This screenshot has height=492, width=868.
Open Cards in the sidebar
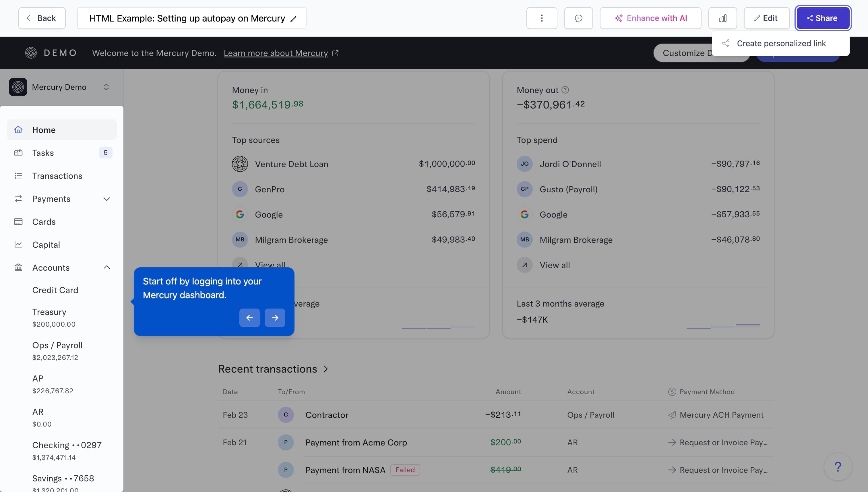click(x=62, y=222)
